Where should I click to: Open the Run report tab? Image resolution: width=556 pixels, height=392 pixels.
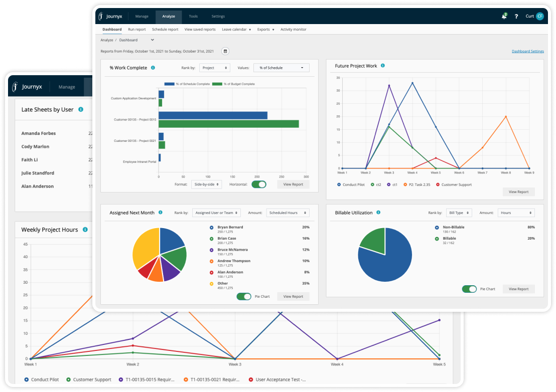[x=136, y=30]
